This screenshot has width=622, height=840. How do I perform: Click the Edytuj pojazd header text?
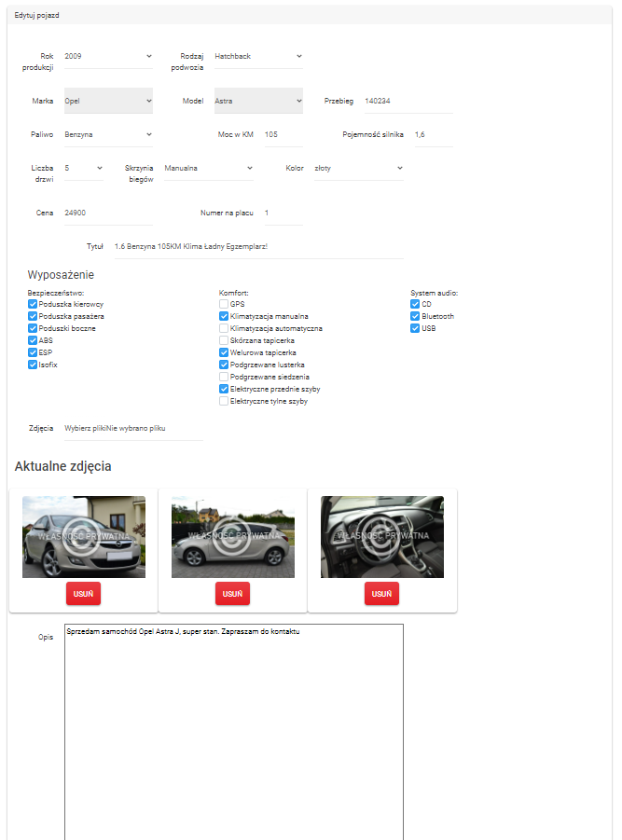tap(37, 16)
